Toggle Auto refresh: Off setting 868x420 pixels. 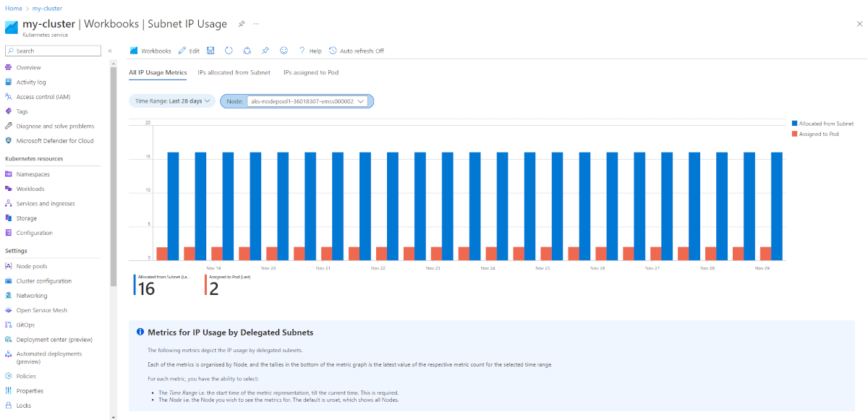pyautogui.click(x=356, y=51)
